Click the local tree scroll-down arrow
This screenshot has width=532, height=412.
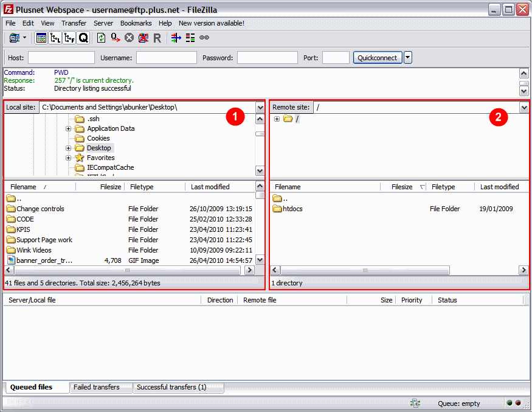(x=260, y=171)
